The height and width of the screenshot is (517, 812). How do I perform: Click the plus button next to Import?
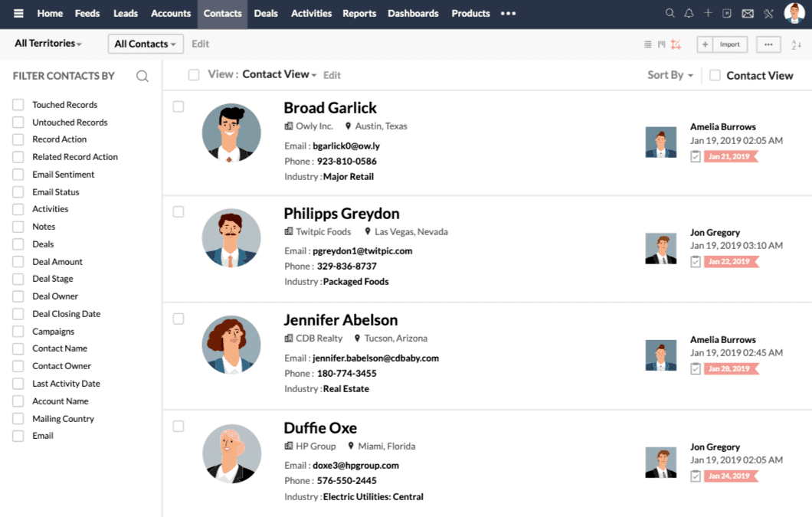coord(705,44)
